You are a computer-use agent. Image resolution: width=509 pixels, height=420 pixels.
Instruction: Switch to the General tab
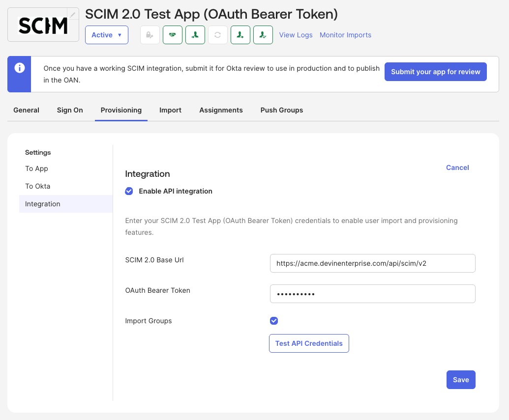[26, 110]
